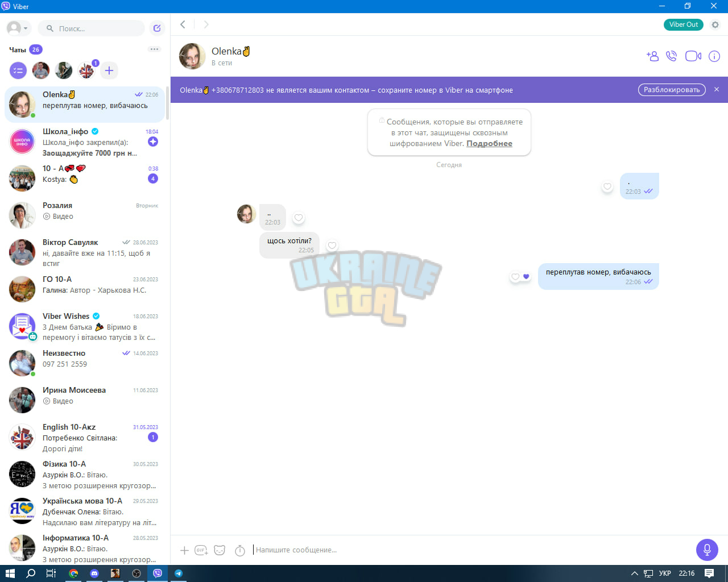The height and width of the screenshot is (582, 728).
Task: Click the Viber Out button
Action: point(684,24)
